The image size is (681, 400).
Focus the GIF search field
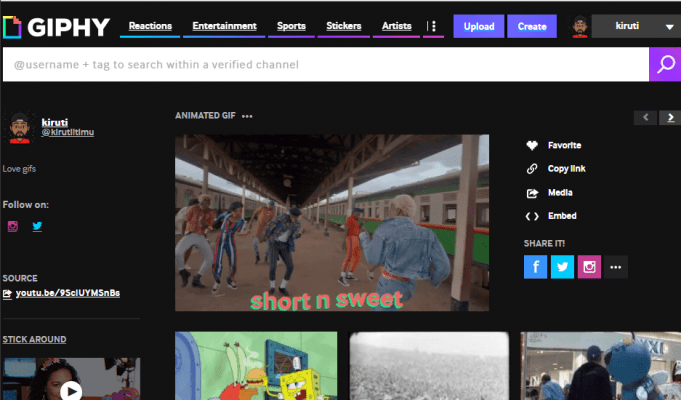[x=326, y=64]
